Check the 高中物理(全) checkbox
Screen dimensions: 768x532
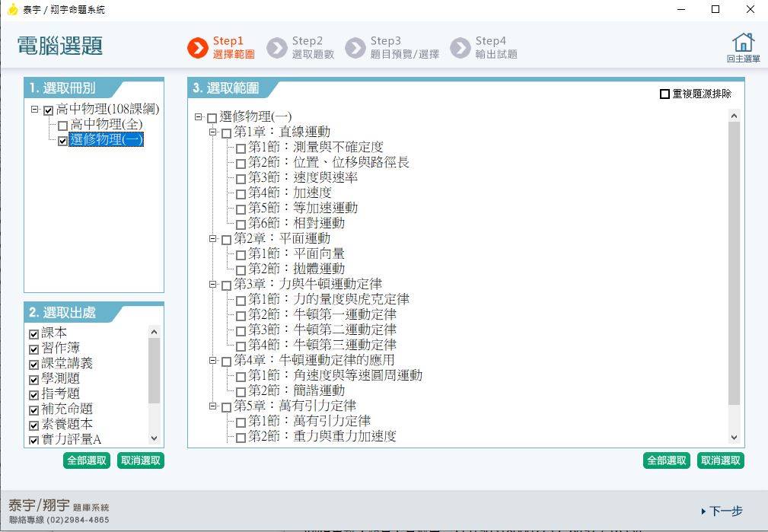62,126
